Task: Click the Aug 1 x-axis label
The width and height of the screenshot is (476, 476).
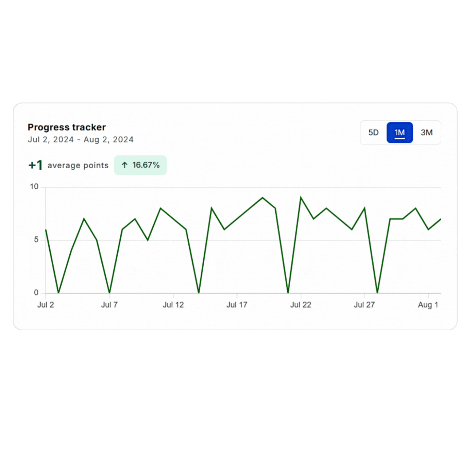Action: pos(428,305)
